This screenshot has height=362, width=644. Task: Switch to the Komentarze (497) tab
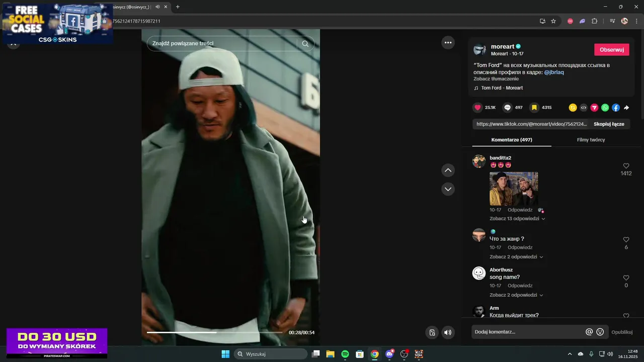[x=512, y=140]
